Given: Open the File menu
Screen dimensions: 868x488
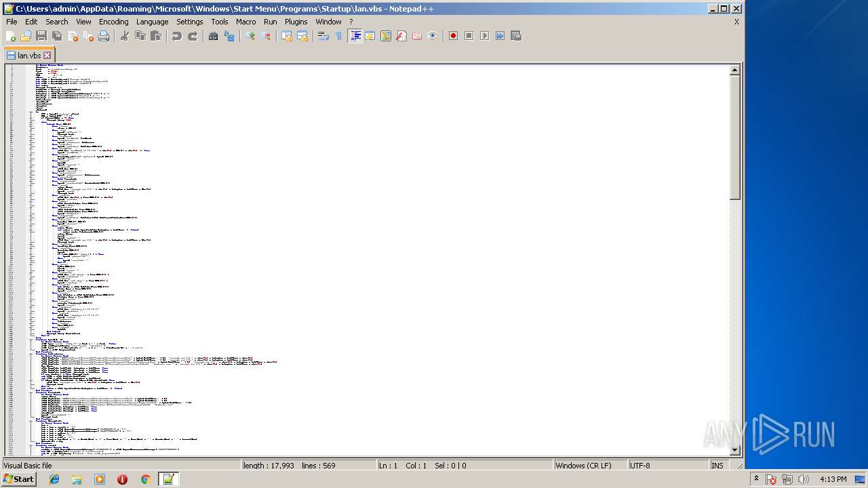Looking at the screenshot, I should 12,22.
